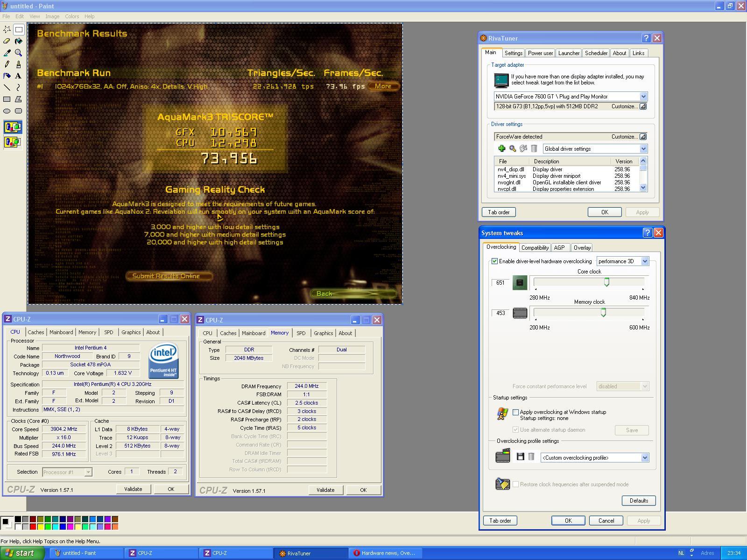The height and width of the screenshot is (560, 747).
Task: Click the green plus add profile icon
Action: (501, 148)
